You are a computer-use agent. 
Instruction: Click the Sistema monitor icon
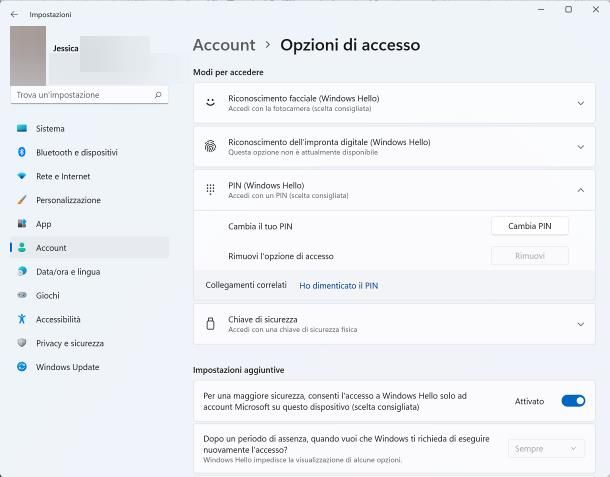pyautogui.click(x=22, y=128)
